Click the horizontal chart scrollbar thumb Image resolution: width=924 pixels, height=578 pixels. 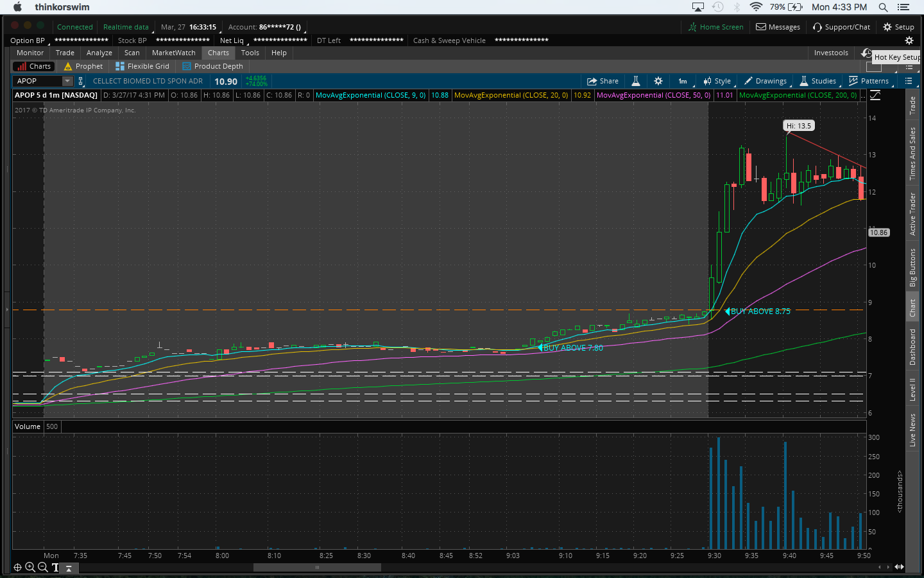pos(317,567)
